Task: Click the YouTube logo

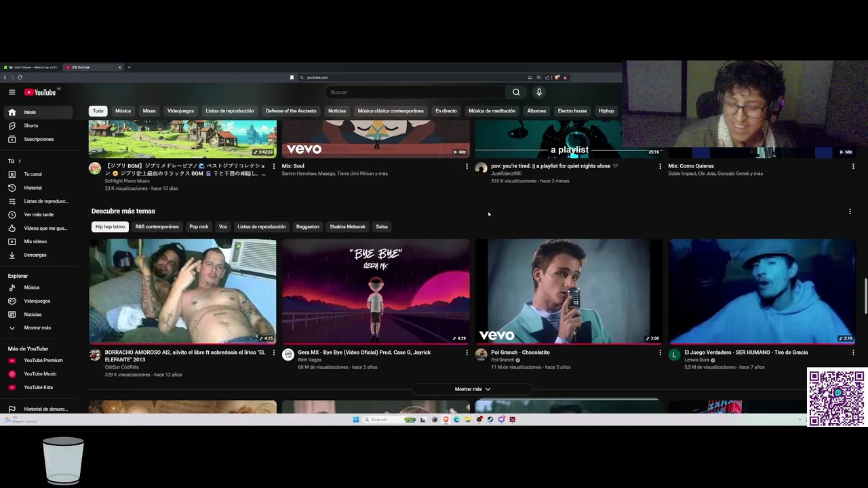Action: coord(41,92)
